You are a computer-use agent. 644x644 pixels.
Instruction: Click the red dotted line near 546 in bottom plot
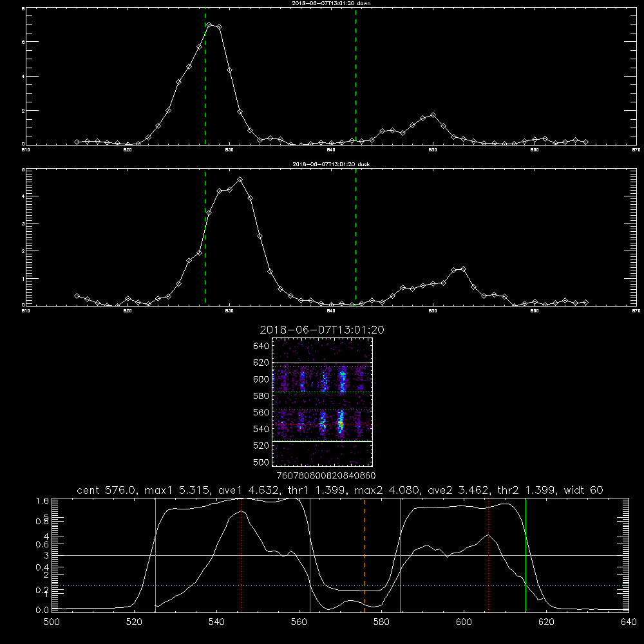(x=241, y=555)
